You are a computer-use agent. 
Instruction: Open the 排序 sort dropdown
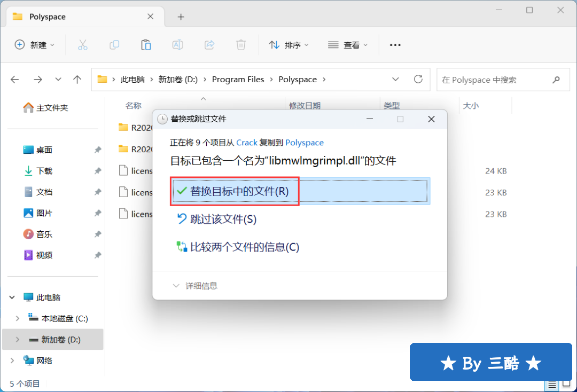point(289,45)
